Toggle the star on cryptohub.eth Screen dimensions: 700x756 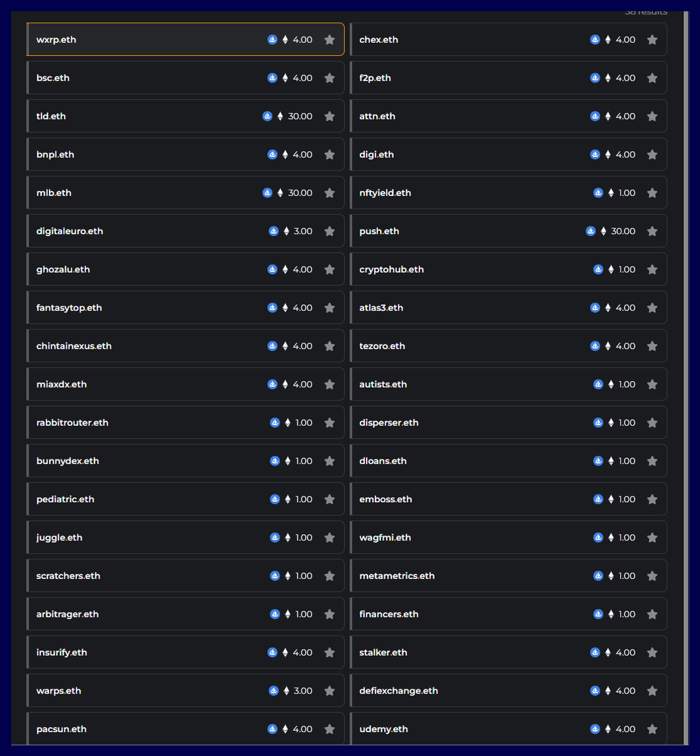pyautogui.click(x=652, y=269)
